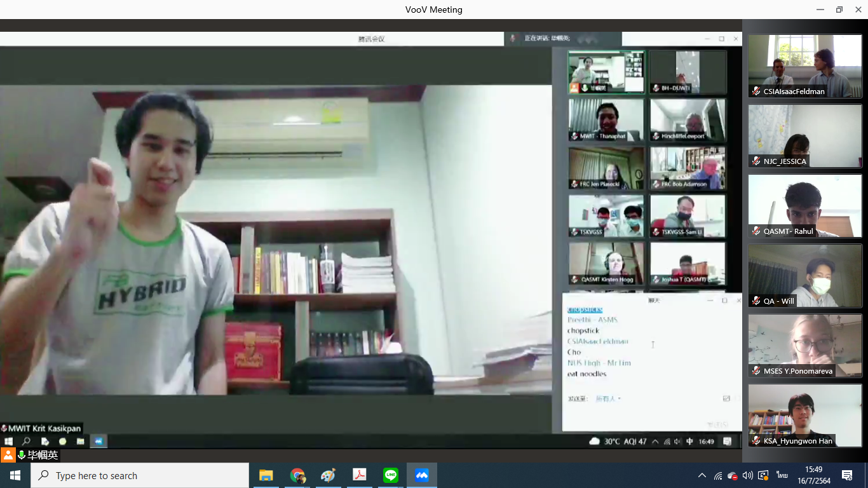Click the Windows Start button
Viewport: 868px width, 488px height.
pyautogui.click(x=15, y=475)
